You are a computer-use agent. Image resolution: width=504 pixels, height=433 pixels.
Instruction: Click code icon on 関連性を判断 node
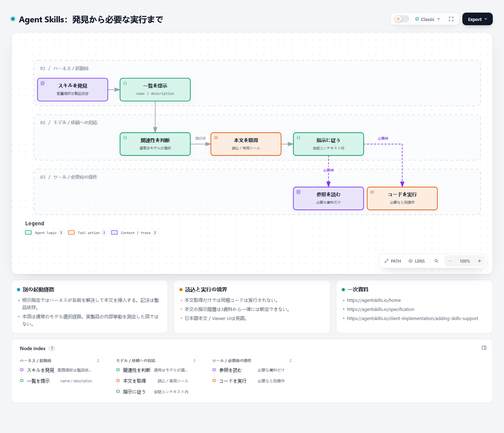[125, 138]
